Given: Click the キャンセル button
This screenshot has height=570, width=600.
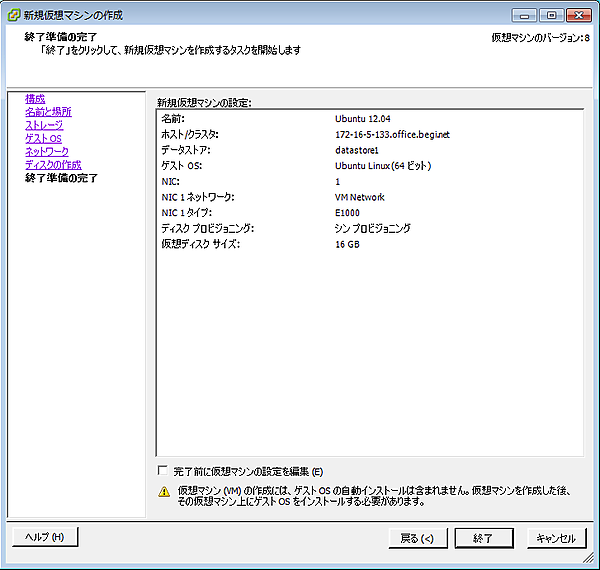Looking at the screenshot, I should 557,538.
